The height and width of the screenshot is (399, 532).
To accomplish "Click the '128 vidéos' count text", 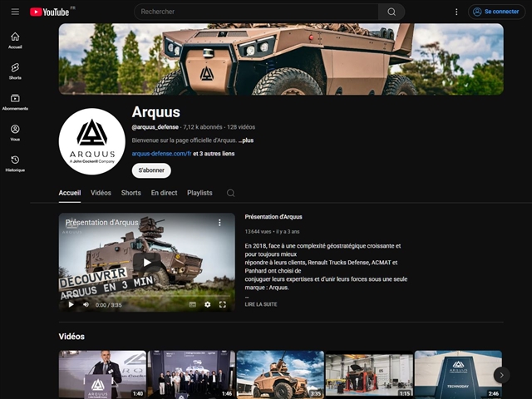I will [241, 127].
